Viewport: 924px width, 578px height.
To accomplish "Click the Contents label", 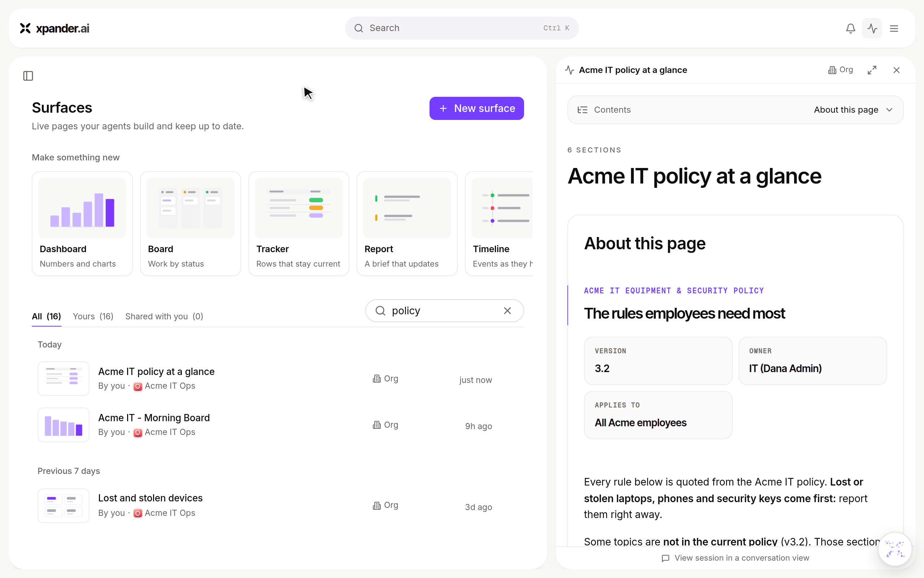I will pyautogui.click(x=612, y=110).
